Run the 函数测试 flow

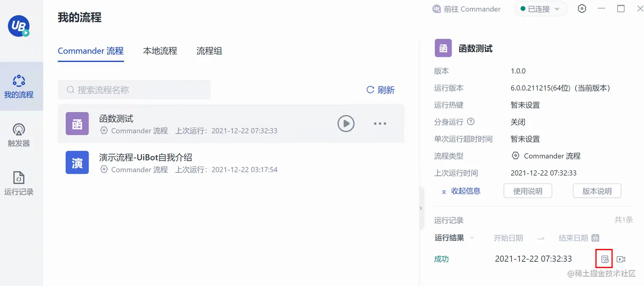[346, 124]
